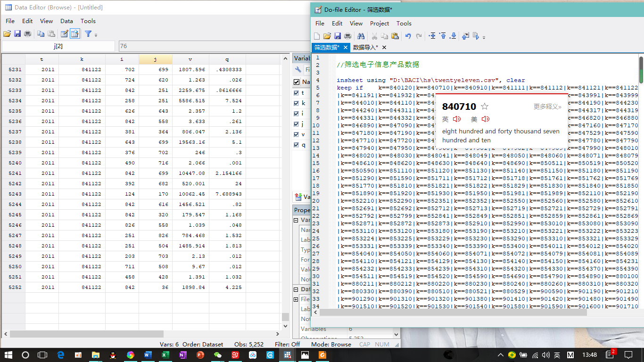Image resolution: width=644 pixels, height=362 pixels.
Task: Switch to the 数据导入 tab
Action: (365, 47)
